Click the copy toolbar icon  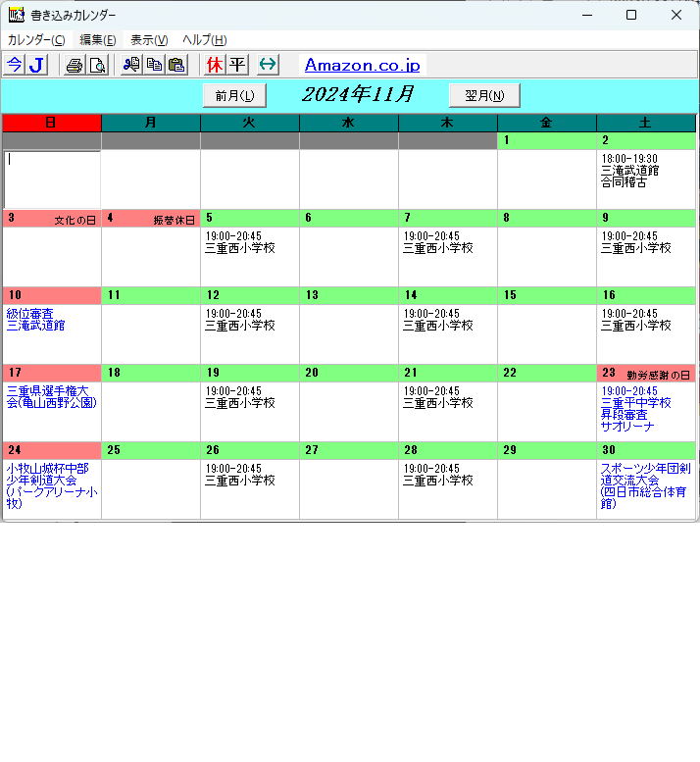click(154, 65)
